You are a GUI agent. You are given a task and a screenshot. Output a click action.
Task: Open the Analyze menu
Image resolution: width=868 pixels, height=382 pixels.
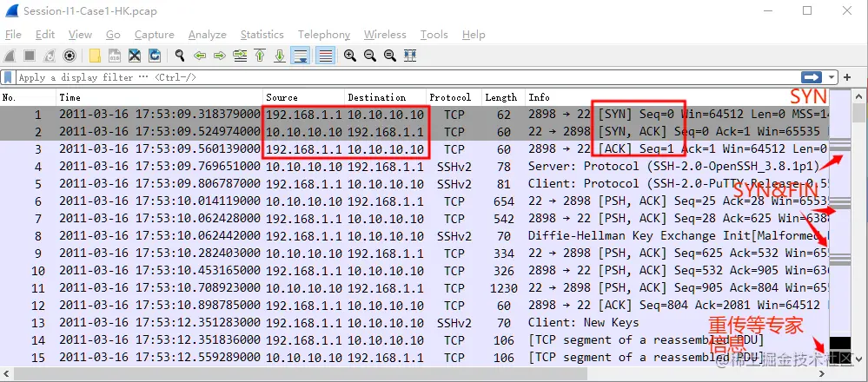[x=207, y=35]
